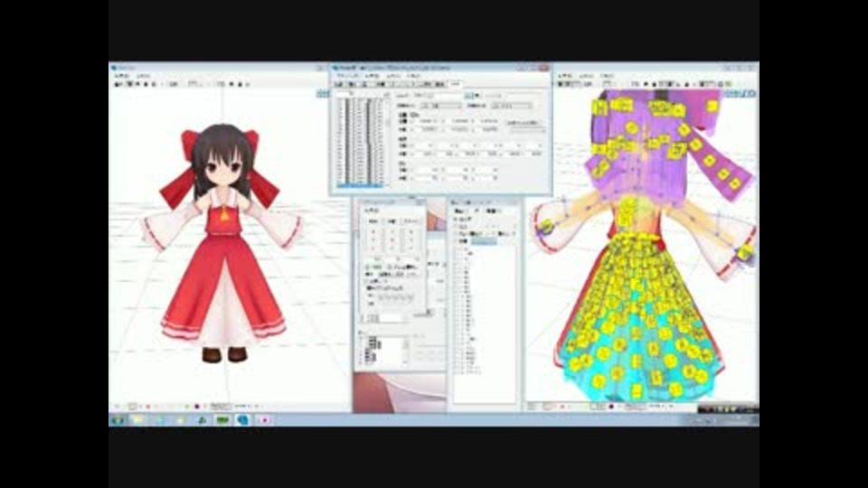
Task: Click the green icon on the taskbar
Action: (x=222, y=420)
